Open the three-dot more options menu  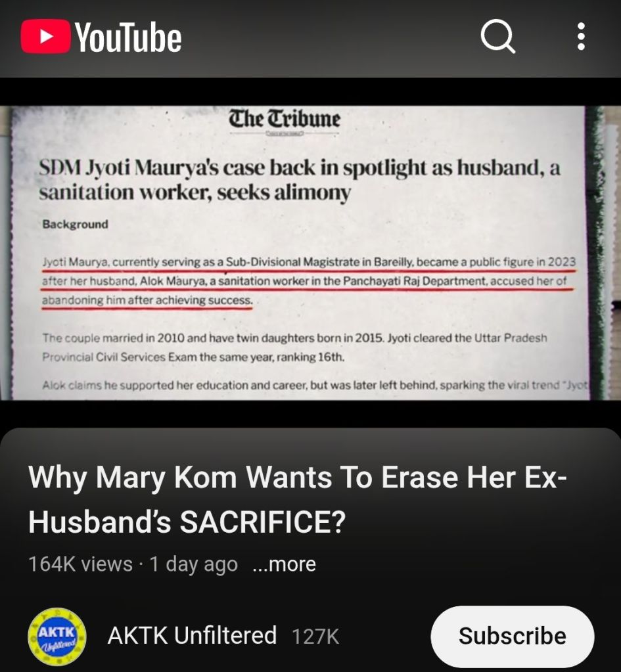[581, 36]
